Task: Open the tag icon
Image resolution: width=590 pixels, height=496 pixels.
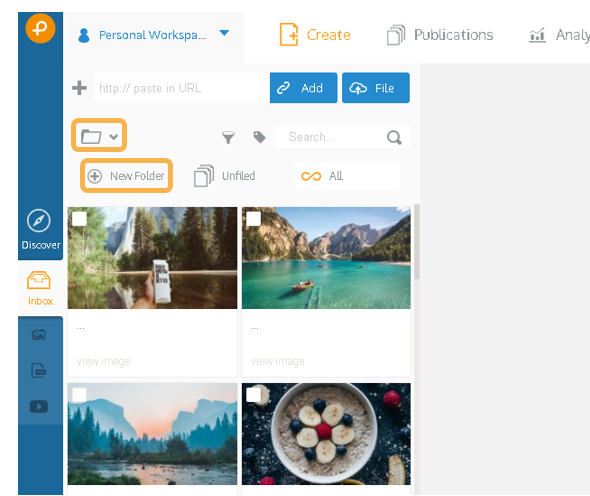Action: (x=259, y=137)
